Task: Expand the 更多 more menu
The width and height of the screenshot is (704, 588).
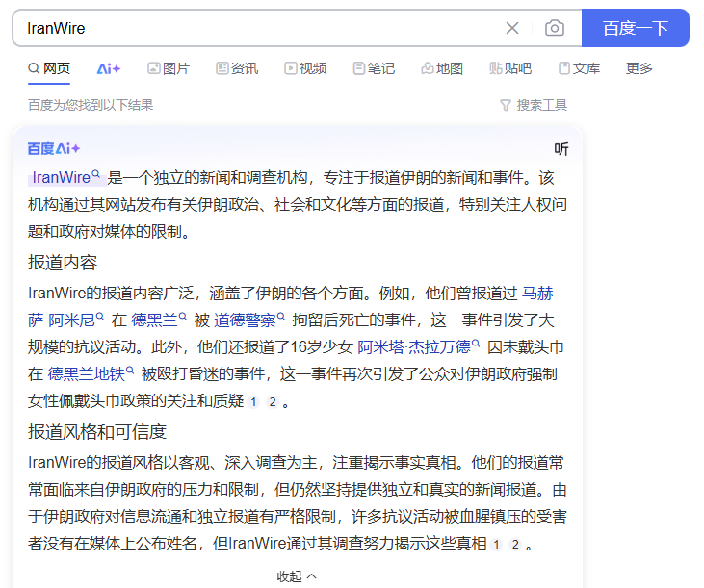Action: pos(639,68)
